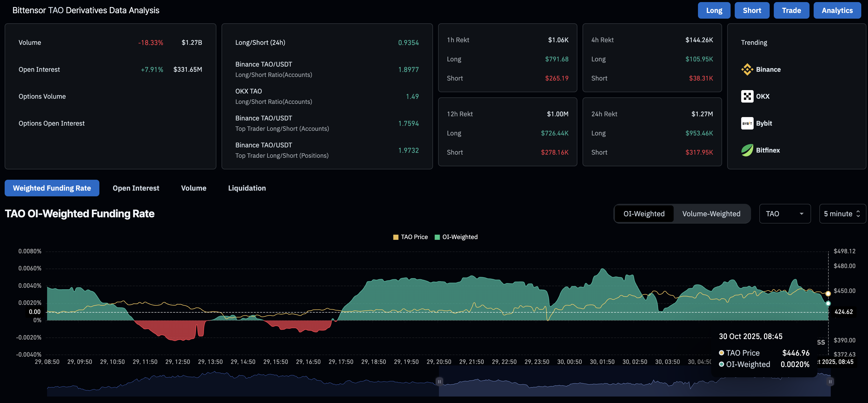868x403 pixels.
Task: Enable OI-Weighted display mode
Action: point(644,213)
